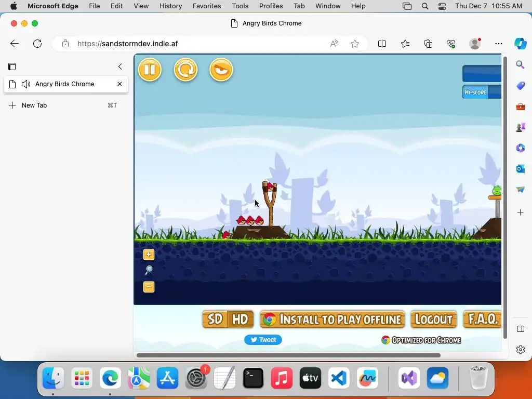Click the Hi-Score panel
The width and height of the screenshot is (532, 399).
pyautogui.click(x=482, y=92)
